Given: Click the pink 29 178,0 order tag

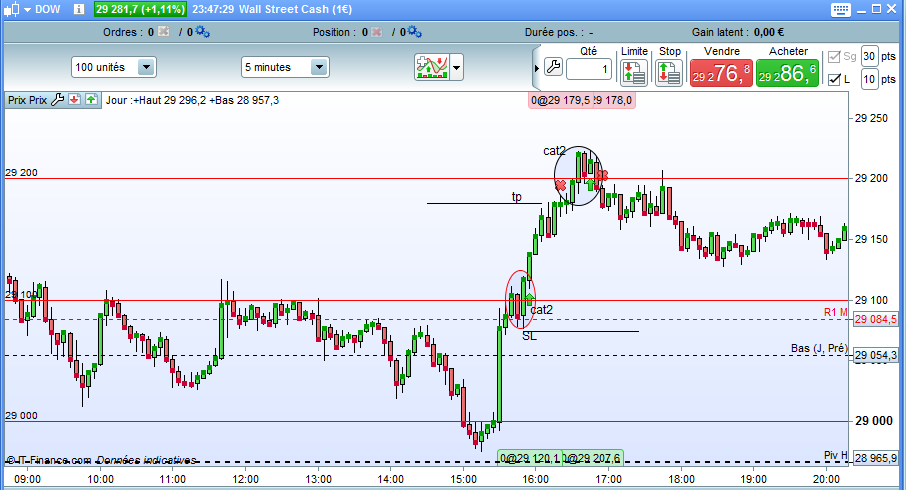Looking at the screenshot, I should [614, 101].
